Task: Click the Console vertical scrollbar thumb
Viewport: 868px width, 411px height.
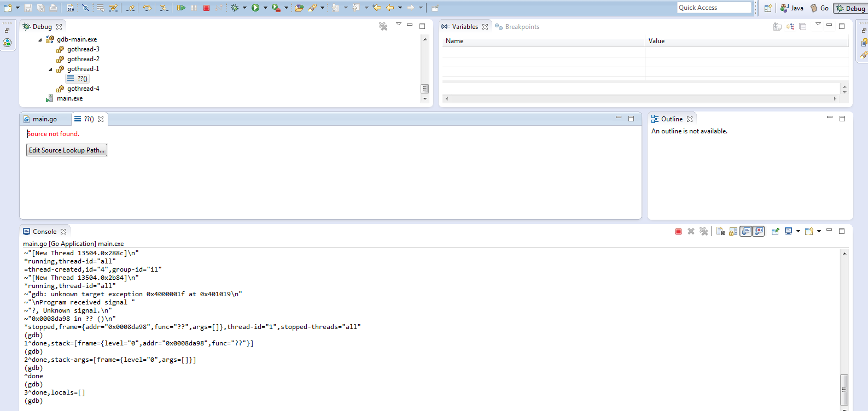Action: coord(844,390)
